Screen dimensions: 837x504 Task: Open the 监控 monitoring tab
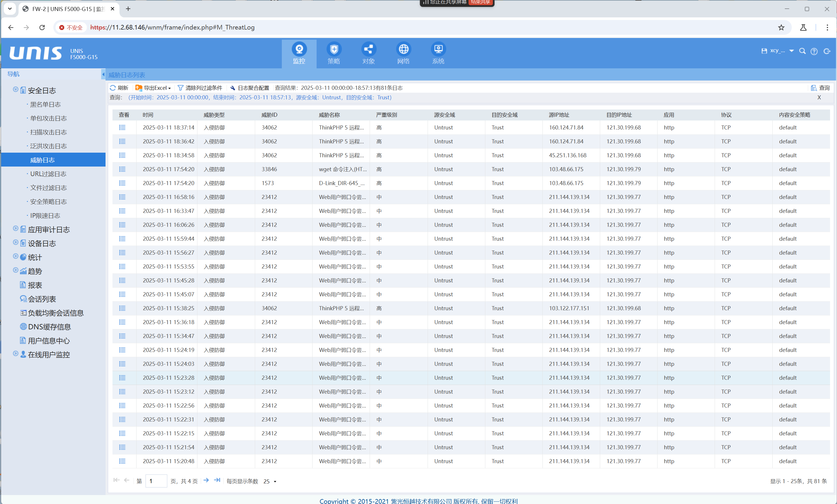[299, 54]
